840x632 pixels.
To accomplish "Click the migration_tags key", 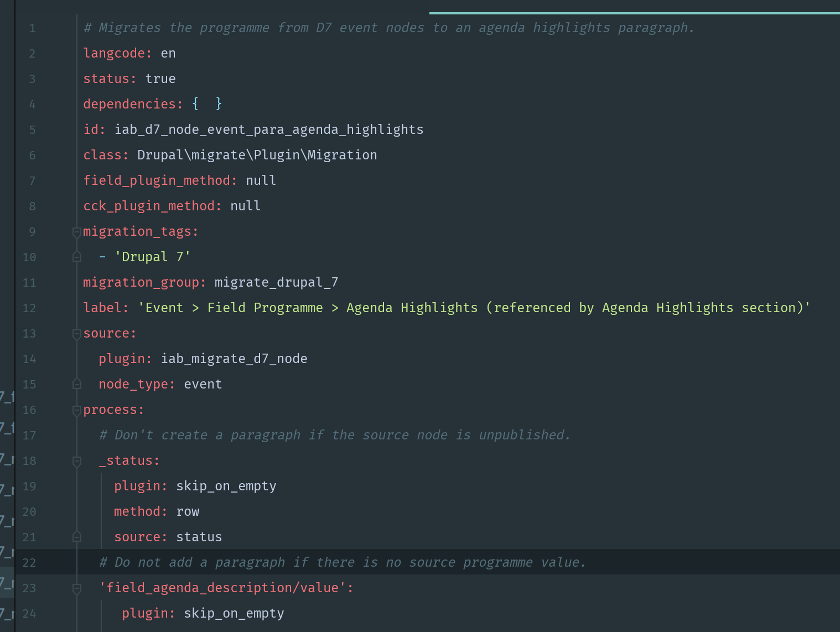I will coord(141,231).
